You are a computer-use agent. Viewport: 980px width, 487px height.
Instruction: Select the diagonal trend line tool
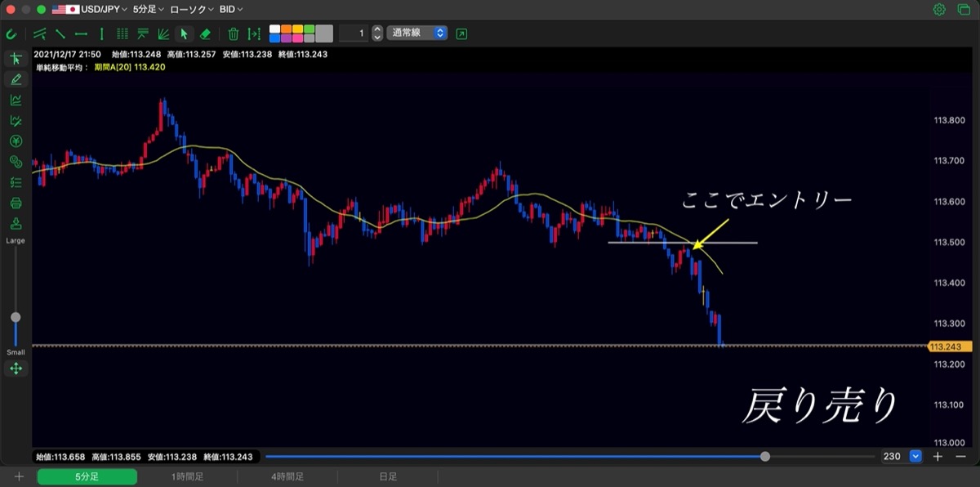pyautogui.click(x=60, y=34)
